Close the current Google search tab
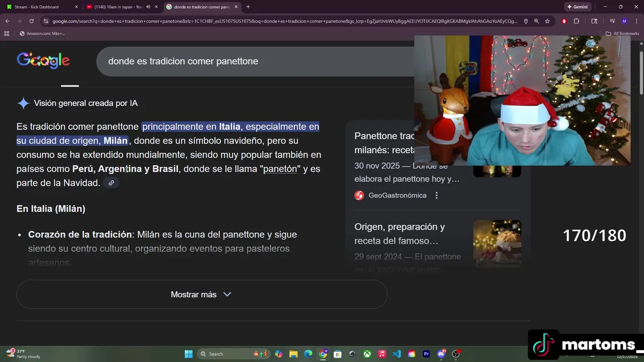 click(x=236, y=7)
